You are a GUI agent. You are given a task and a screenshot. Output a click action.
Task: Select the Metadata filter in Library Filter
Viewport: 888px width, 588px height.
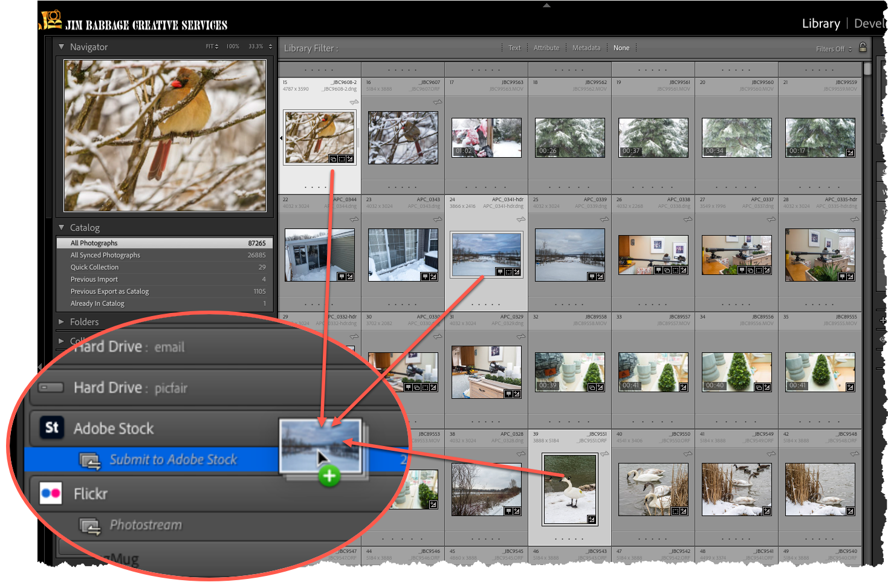coord(586,48)
